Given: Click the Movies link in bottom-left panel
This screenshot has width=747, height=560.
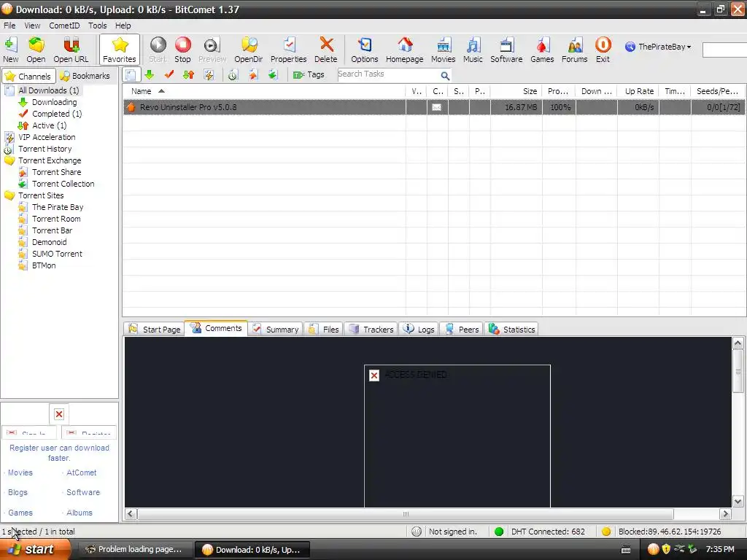Looking at the screenshot, I should pyautogui.click(x=20, y=472).
